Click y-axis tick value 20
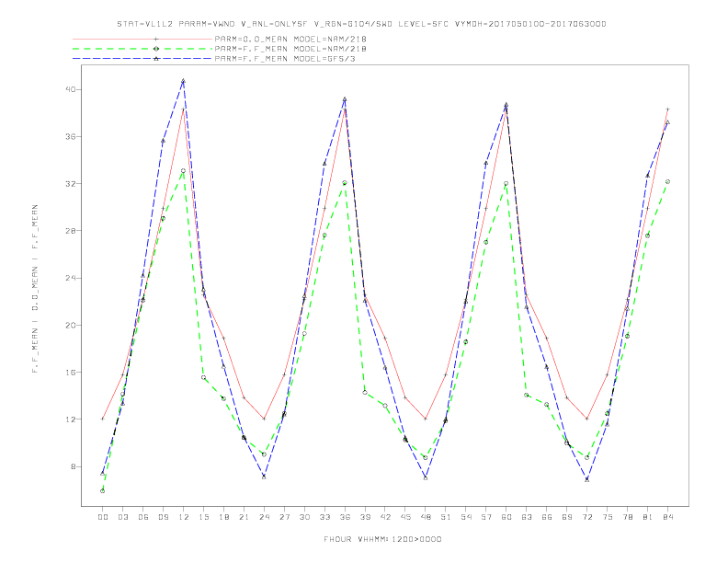Screen dimensions: 728x563 [x=71, y=325]
